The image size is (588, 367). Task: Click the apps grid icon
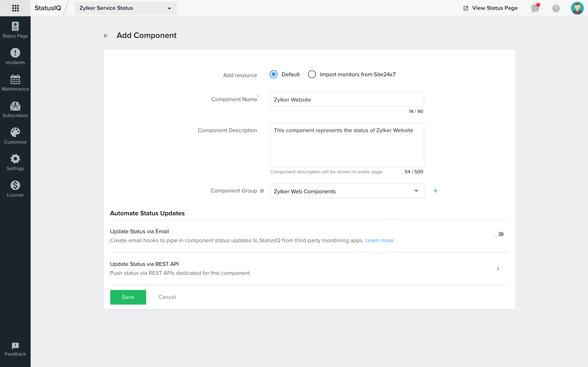pyautogui.click(x=15, y=8)
